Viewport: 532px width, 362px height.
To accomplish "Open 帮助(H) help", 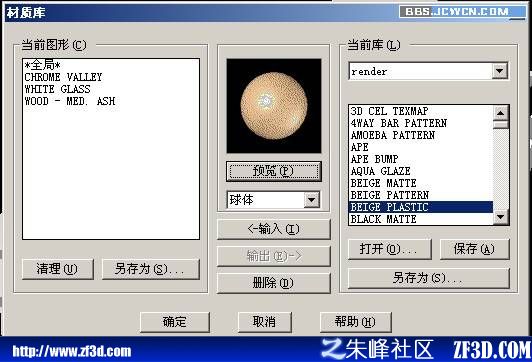I will tap(356, 322).
